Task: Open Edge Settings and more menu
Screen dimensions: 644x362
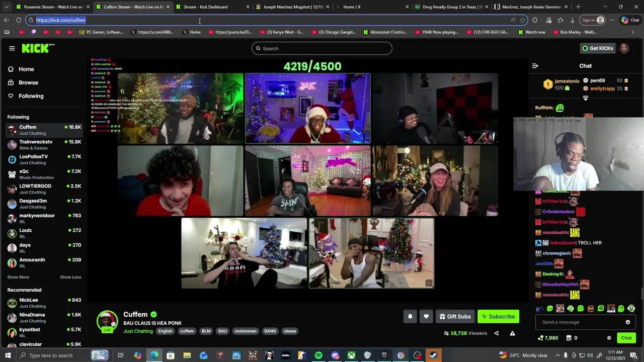Action: tap(612, 20)
